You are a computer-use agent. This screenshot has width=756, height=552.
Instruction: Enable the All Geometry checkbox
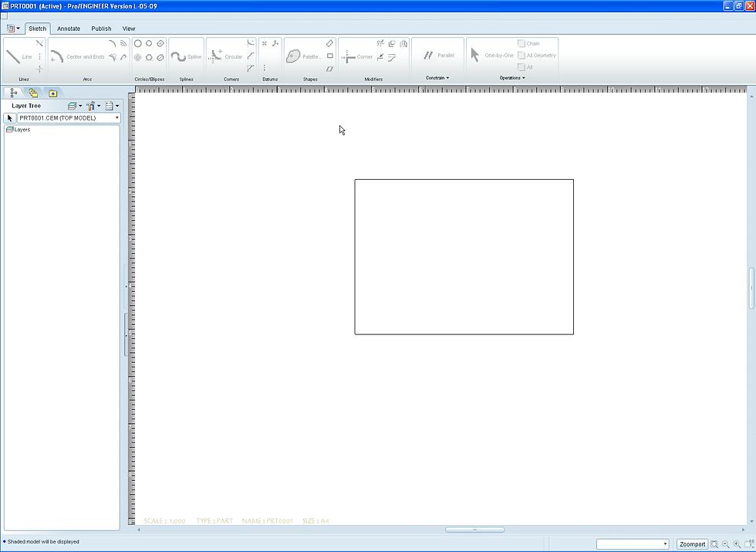pos(521,56)
